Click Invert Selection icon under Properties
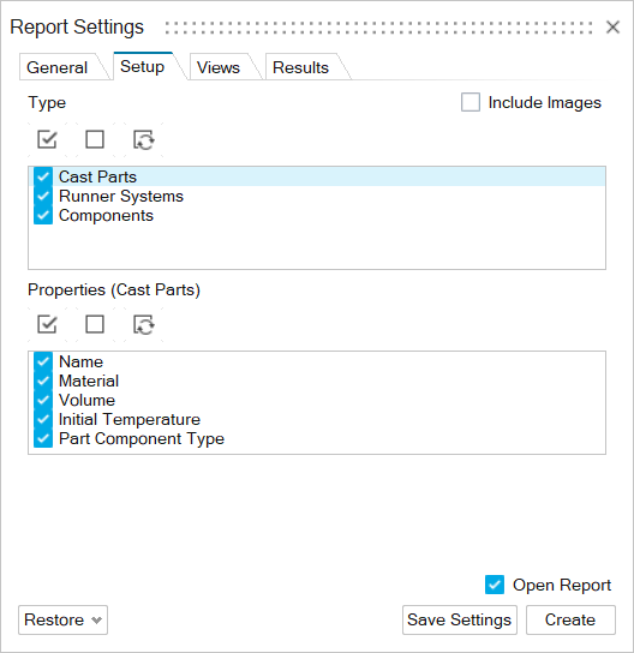Viewport: 634px width, 653px height. click(x=144, y=324)
